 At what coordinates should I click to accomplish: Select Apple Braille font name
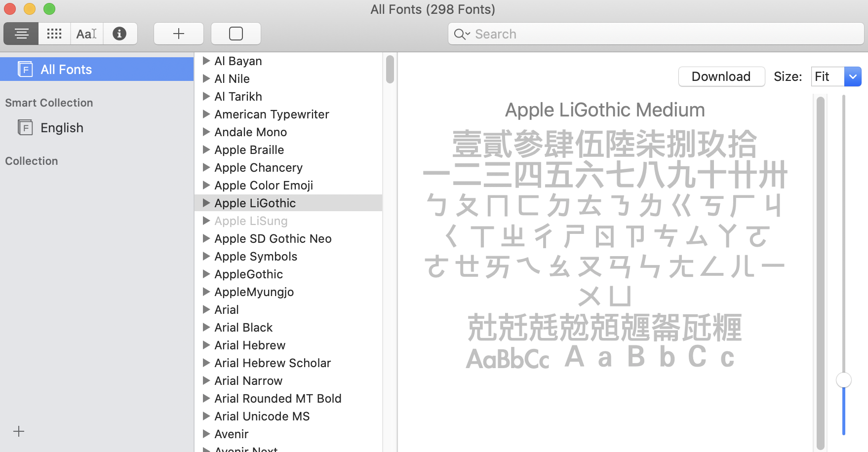(249, 150)
